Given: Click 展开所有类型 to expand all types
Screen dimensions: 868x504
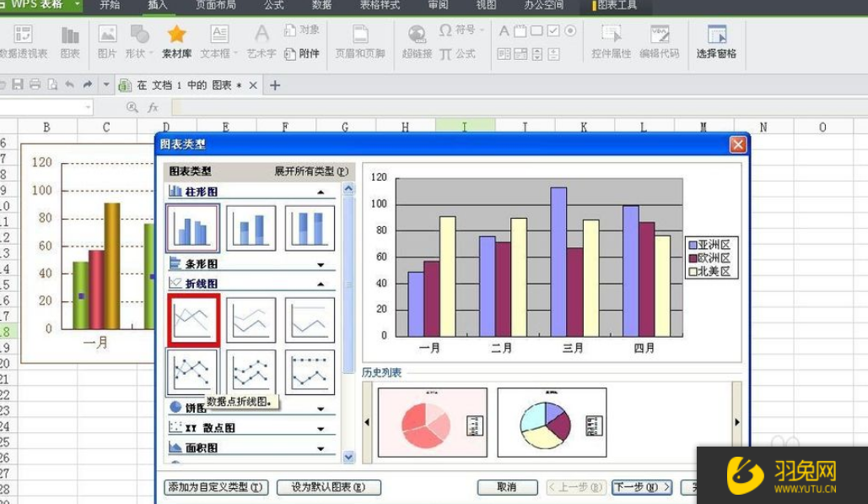Looking at the screenshot, I should click(311, 171).
